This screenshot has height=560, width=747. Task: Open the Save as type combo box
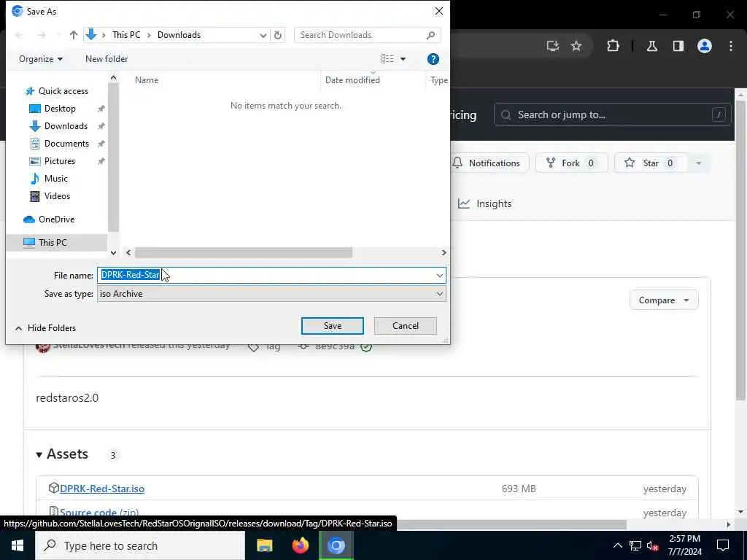[271, 294]
